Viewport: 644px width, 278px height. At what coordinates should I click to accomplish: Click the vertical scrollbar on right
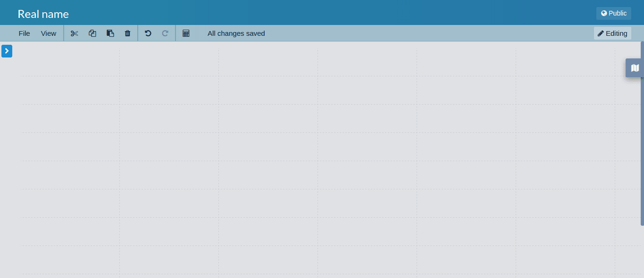click(642, 133)
